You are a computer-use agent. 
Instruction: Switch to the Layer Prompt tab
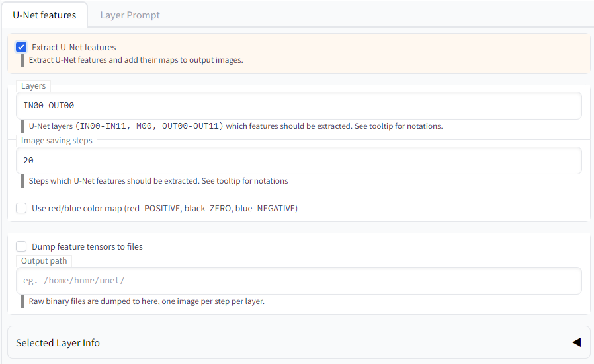pyautogui.click(x=130, y=15)
